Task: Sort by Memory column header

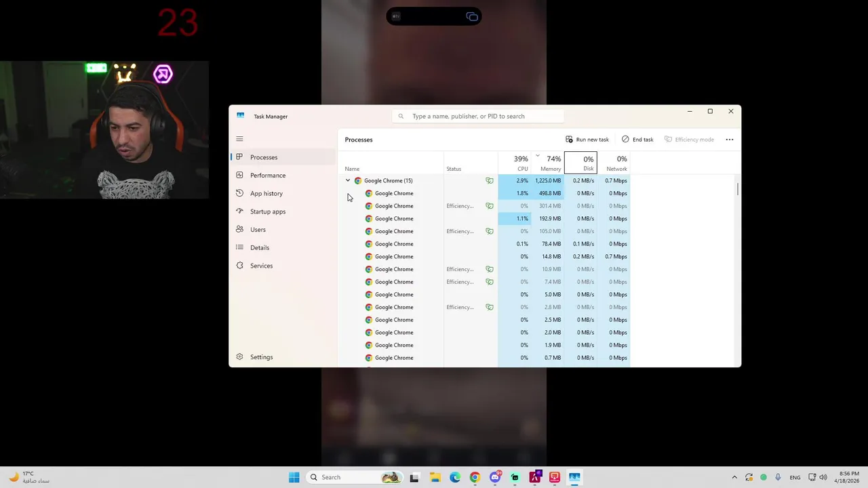Action: [x=547, y=163]
